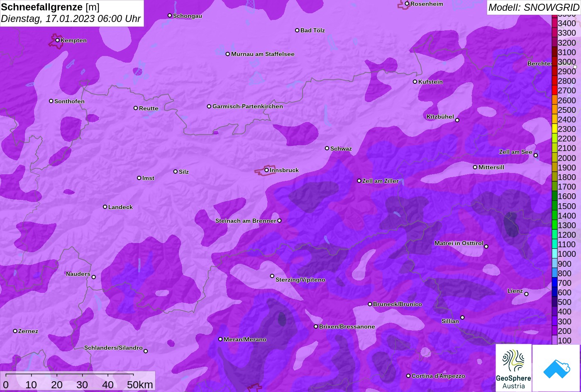Click the Landeck location dot
This screenshot has height=392, width=581.
105,207
